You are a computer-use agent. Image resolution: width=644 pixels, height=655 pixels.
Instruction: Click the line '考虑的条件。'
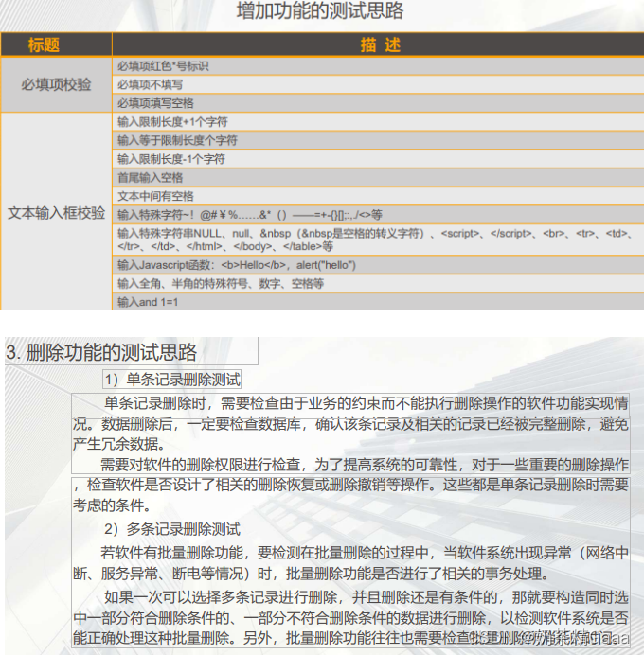112,505
